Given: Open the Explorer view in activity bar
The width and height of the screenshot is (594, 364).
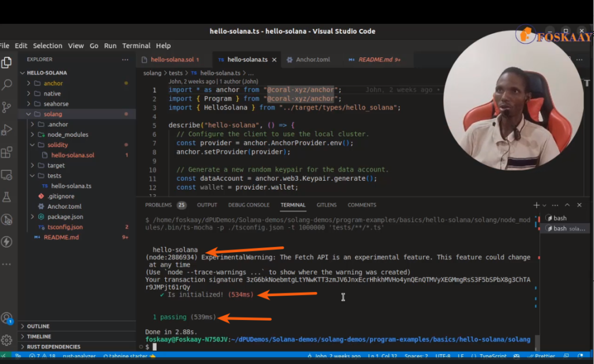Looking at the screenshot, I should click(x=6, y=63).
